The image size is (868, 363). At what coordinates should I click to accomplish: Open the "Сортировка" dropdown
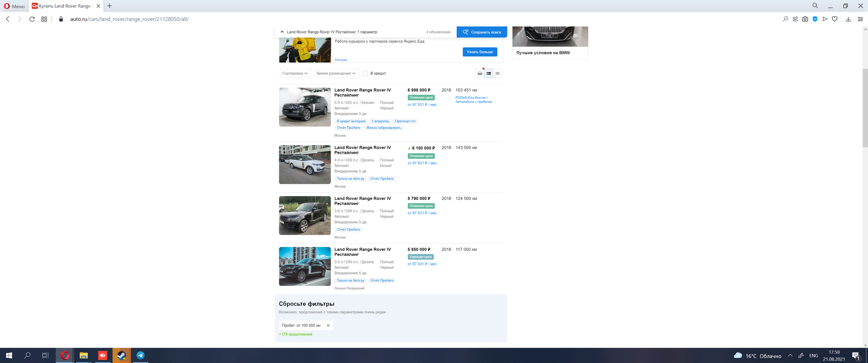coord(295,73)
